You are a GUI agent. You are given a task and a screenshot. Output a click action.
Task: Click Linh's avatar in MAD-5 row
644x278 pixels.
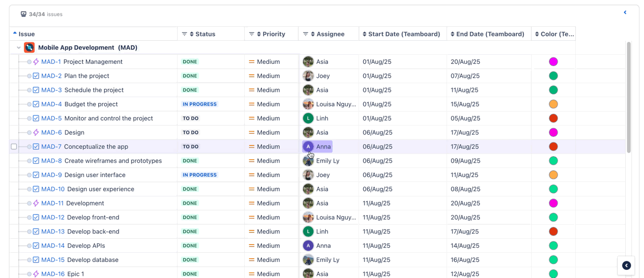pos(308,119)
